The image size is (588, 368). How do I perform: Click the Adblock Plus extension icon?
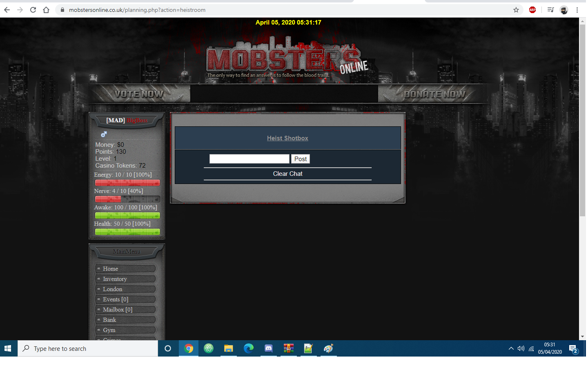click(x=532, y=10)
